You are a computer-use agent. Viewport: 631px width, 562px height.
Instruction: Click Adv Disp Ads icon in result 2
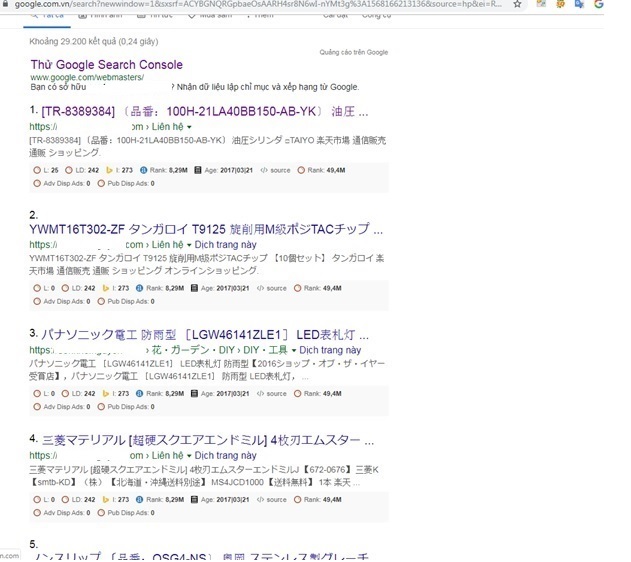(x=37, y=301)
